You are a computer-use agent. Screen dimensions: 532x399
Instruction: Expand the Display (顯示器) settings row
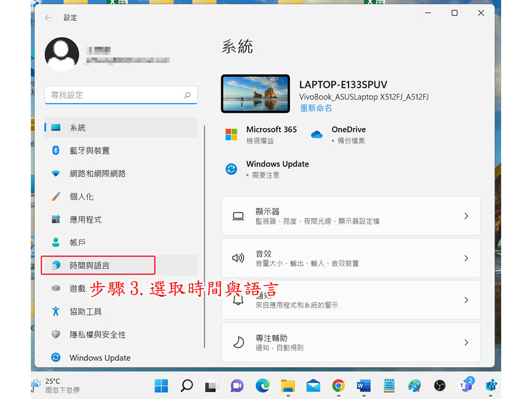pos(351,216)
